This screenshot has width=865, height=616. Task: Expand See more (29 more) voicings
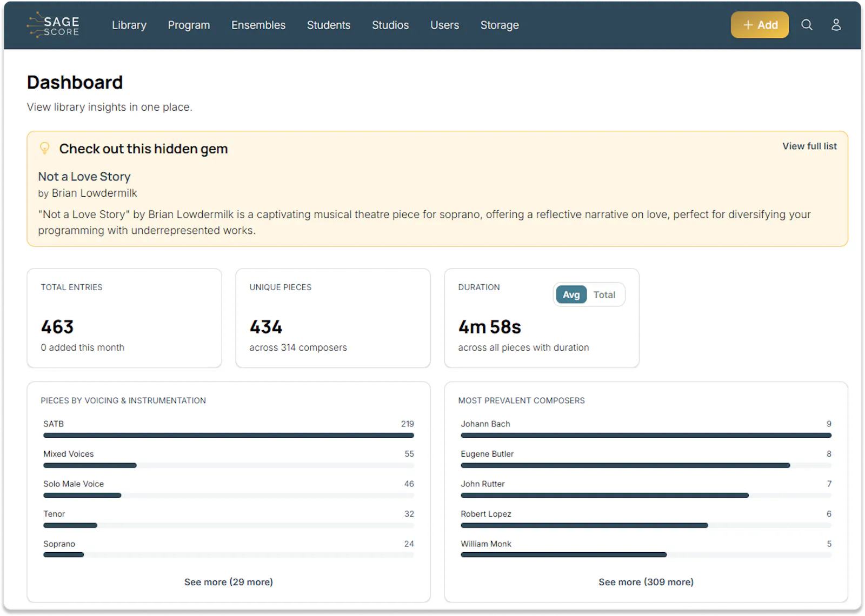229,582
